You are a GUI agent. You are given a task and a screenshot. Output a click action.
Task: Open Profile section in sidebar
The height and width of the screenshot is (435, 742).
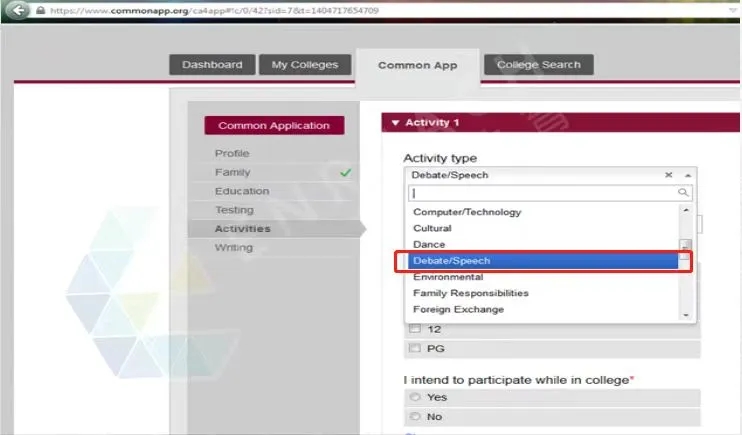coord(232,153)
